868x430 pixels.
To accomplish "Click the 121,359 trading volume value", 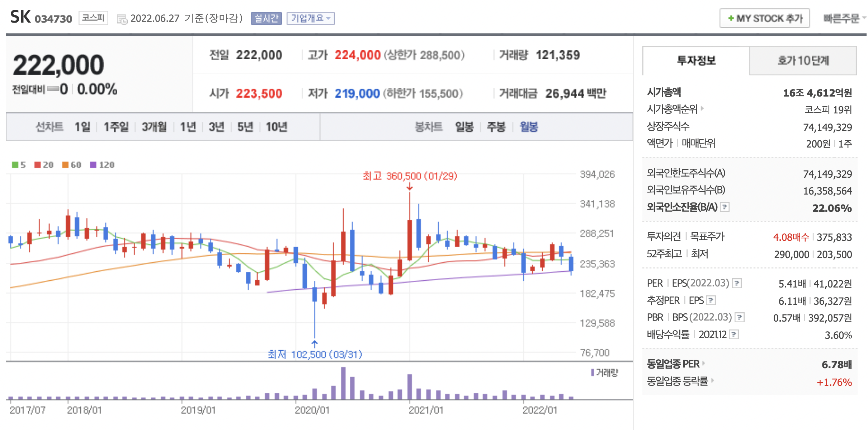I will point(558,55).
